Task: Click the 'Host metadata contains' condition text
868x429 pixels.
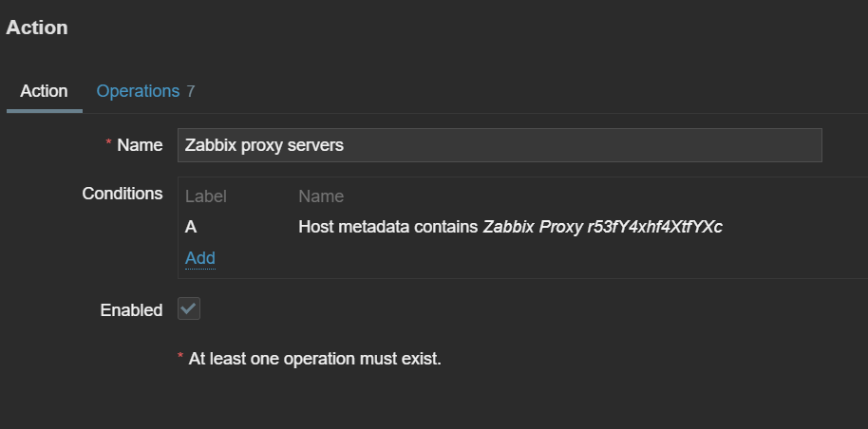Action: coord(388,228)
